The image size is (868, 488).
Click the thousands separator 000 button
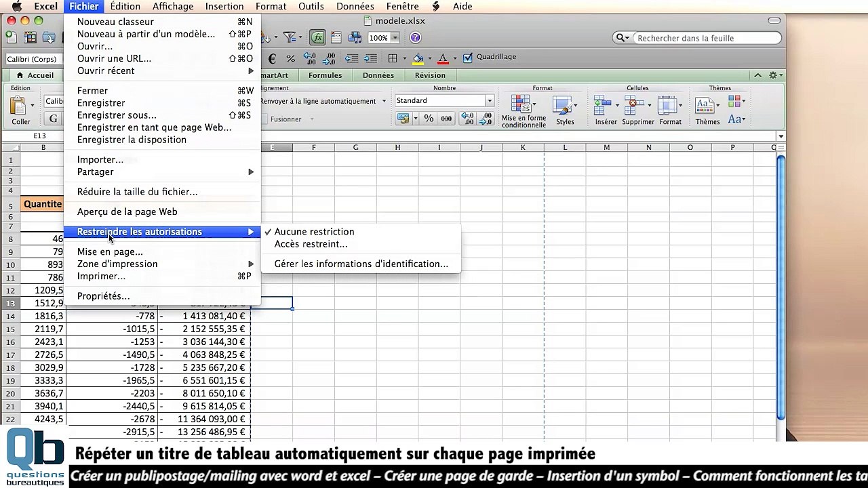coord(446,119)
